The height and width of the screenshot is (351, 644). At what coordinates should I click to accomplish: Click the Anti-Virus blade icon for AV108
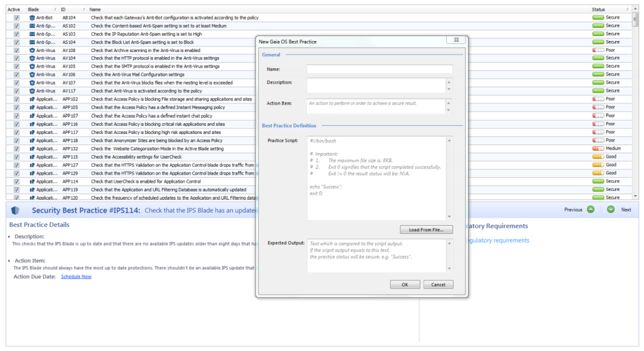(32, 51)
